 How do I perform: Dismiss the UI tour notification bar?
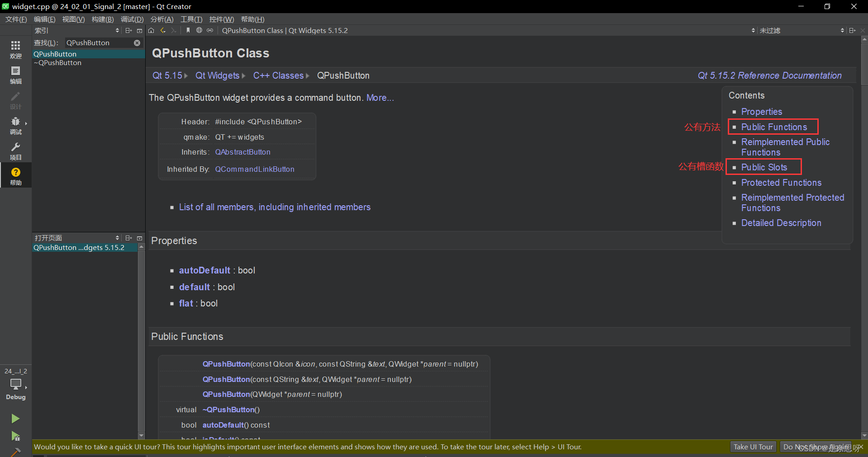pyautogui.click(x=861, y=447)
